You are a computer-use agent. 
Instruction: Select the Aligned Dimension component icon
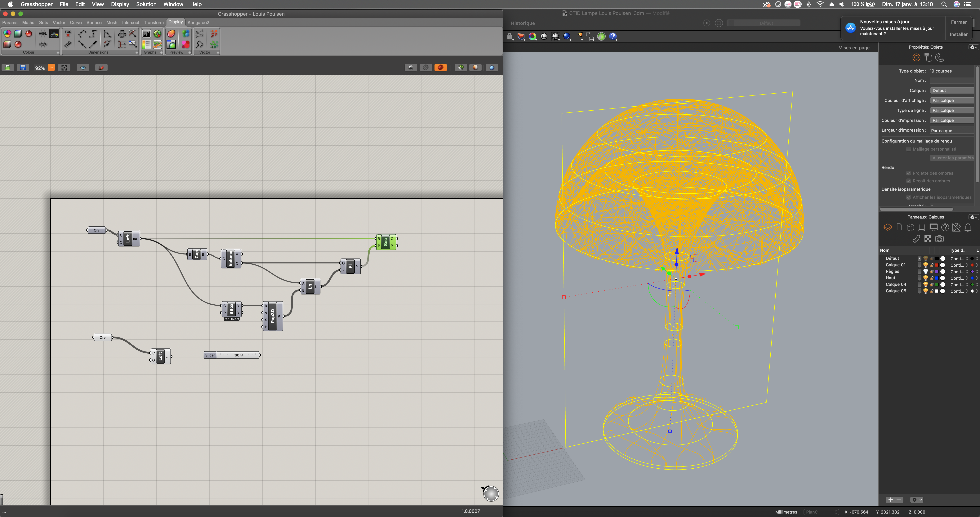point(82,34)
